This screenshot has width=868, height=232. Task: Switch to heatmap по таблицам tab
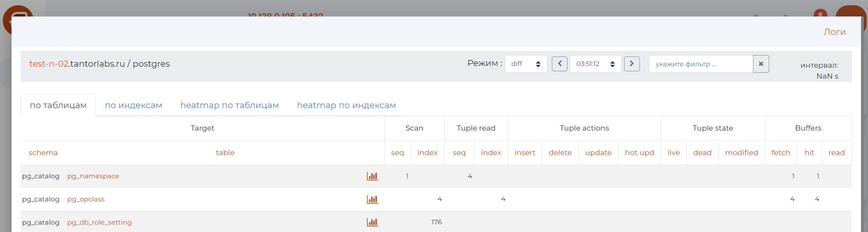[230, 105]
